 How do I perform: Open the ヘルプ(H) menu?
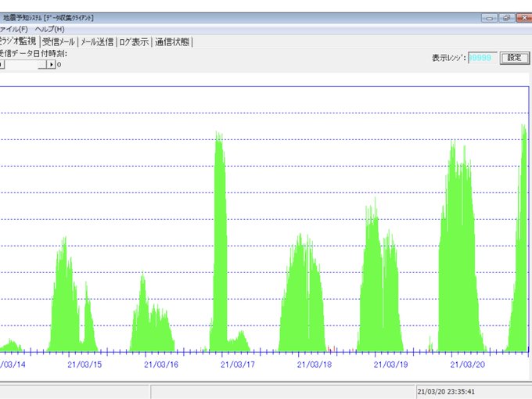pos(49,29)
